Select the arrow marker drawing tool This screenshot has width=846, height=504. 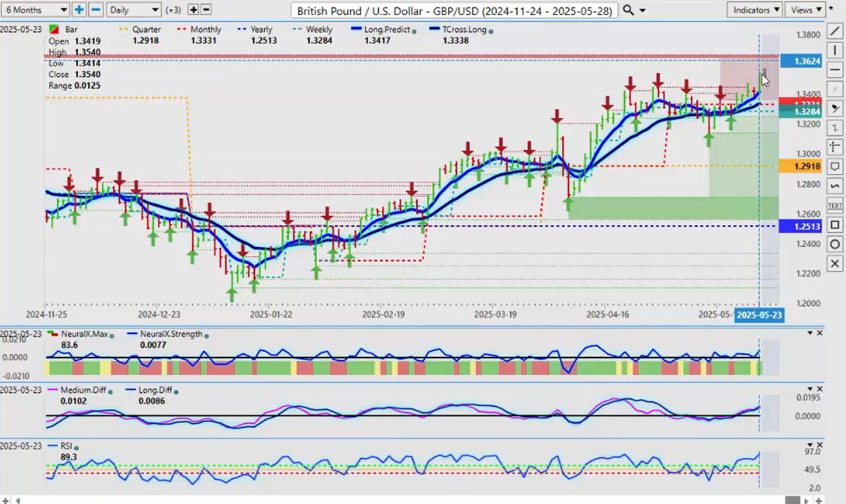[x=834, y=108]
